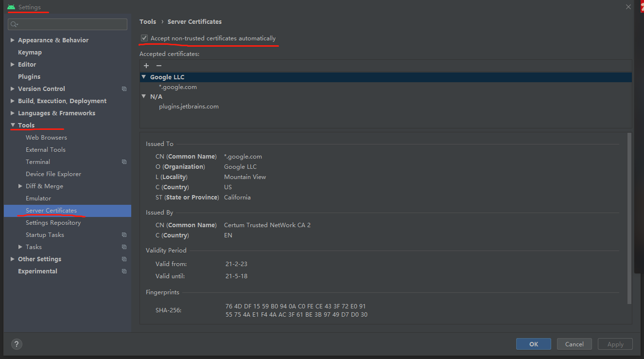Open Keymap settings page
This screenshot has width=644, height=359.
[30, 53]
